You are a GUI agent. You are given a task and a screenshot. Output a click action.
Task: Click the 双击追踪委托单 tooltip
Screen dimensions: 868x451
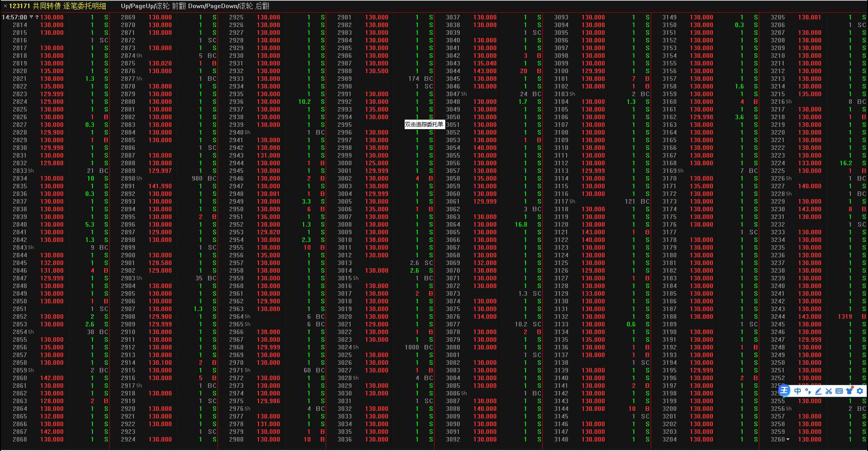point(424,125)
